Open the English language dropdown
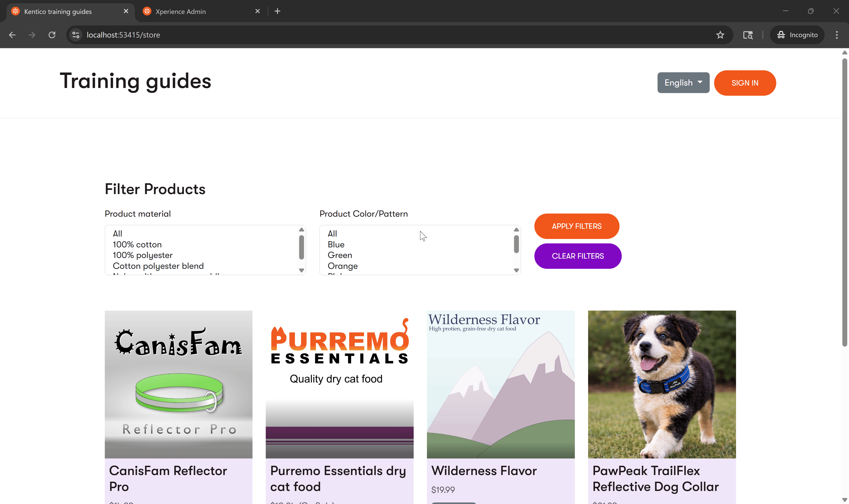 tap(683, 82)
